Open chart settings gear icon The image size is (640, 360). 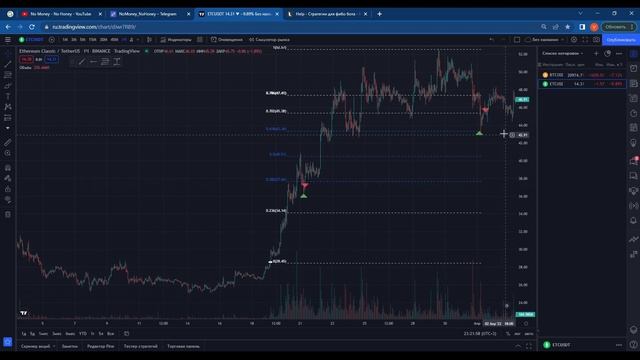(574, 40)
